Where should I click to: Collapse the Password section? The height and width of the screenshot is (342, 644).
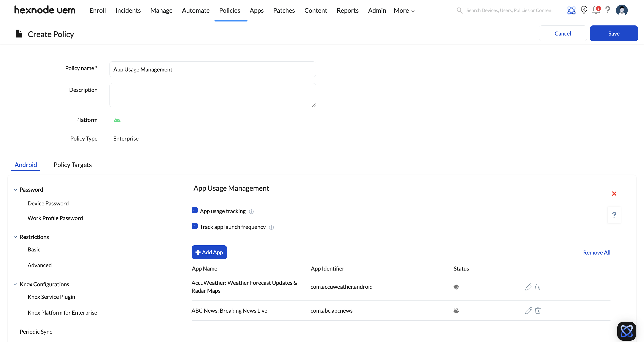click(x=15, y=190)
